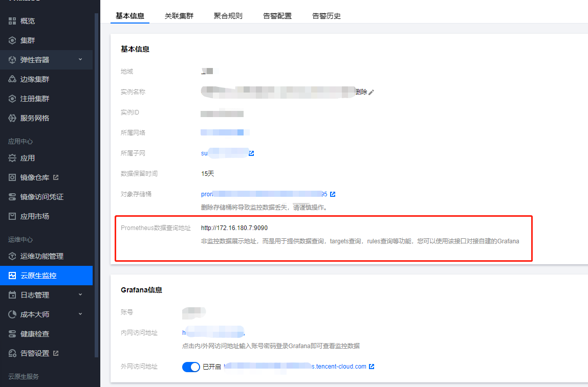Click the 概览 overview grid icon
Viewport: 588px width, 387px height.
click(12, 21)
